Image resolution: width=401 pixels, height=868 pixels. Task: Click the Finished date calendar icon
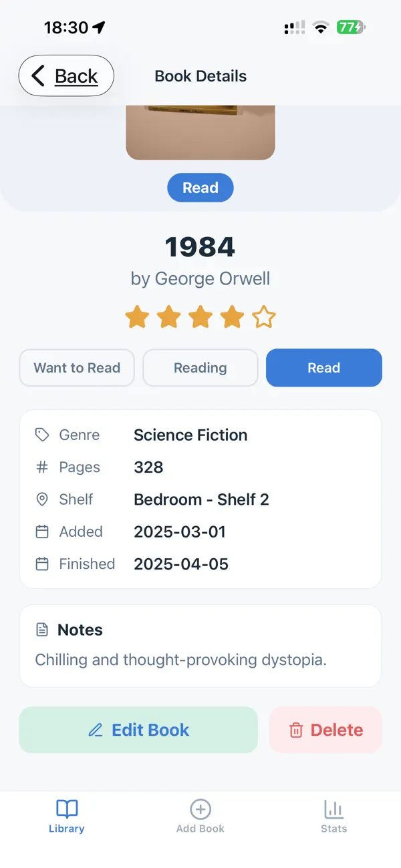41,564
